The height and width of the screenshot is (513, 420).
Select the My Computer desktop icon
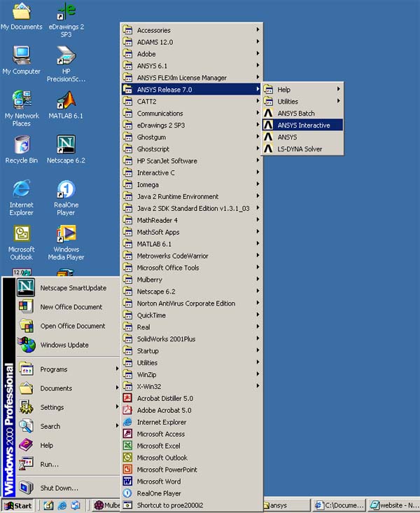tap(22, 60)
